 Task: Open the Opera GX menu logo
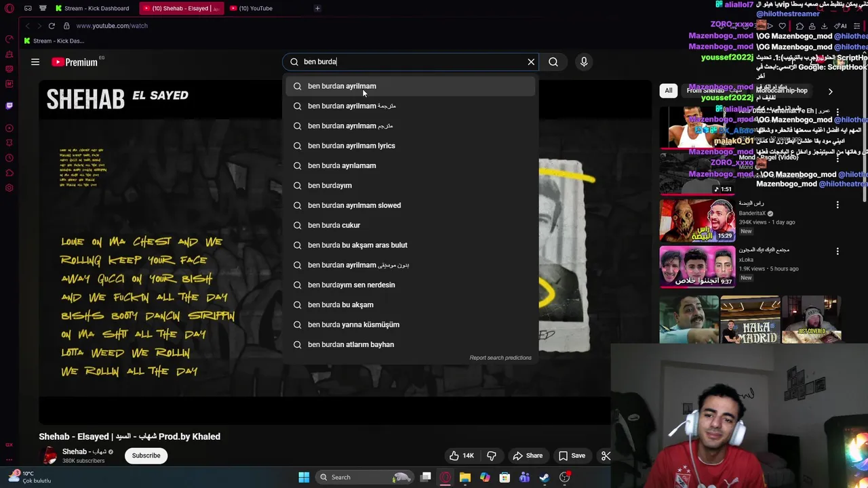(x=9, y=8)
